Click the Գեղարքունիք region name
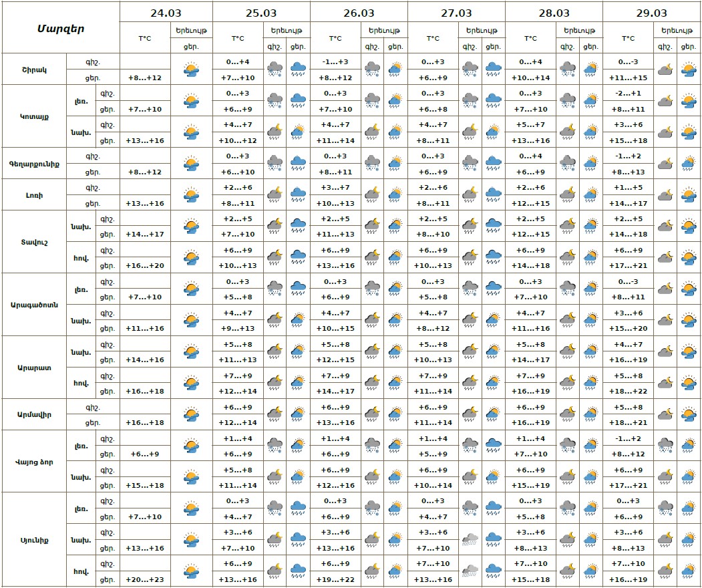Image resolution: width=702 pixels, height=588 pixels. click(34, 164)
